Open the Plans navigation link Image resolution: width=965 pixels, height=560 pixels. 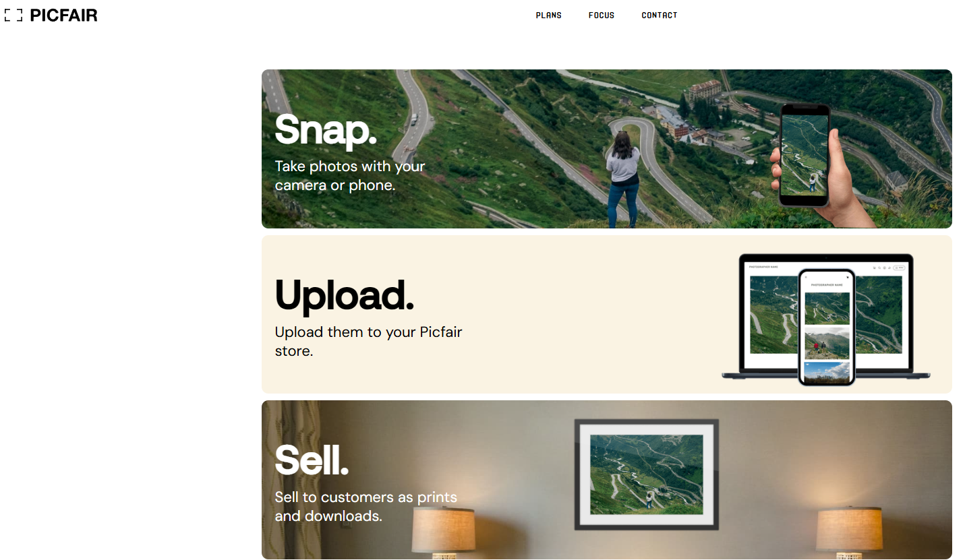pyautogui.click(x=549, y=15)
